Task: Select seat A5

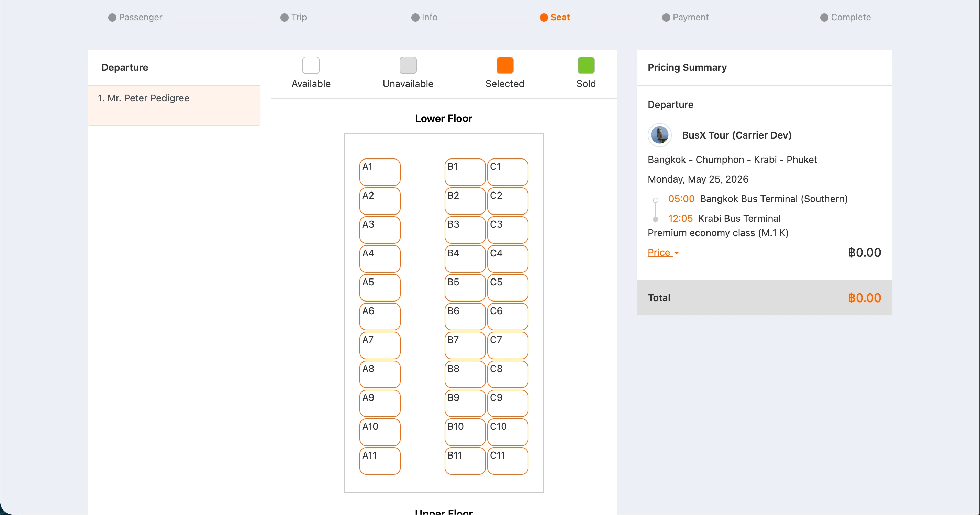Action: pos(380,288)
